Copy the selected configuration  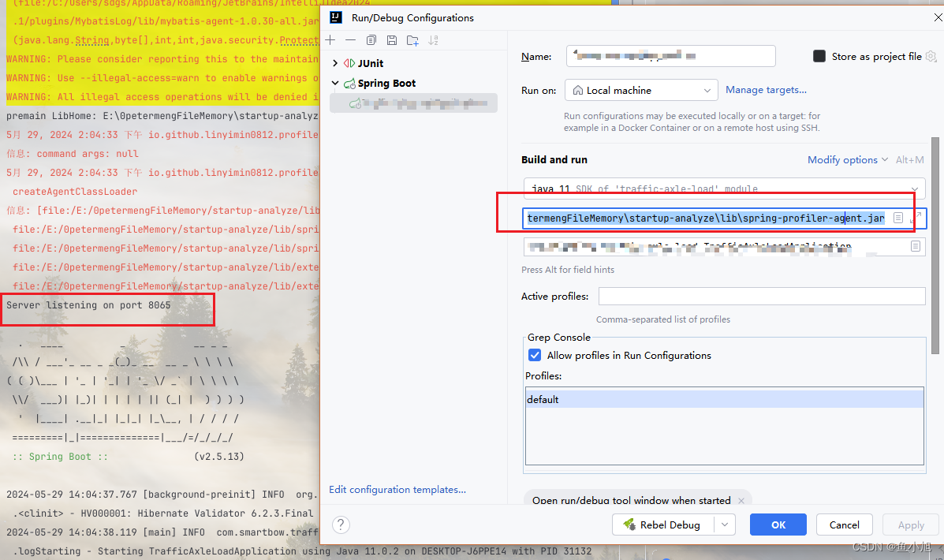(371, 40)
